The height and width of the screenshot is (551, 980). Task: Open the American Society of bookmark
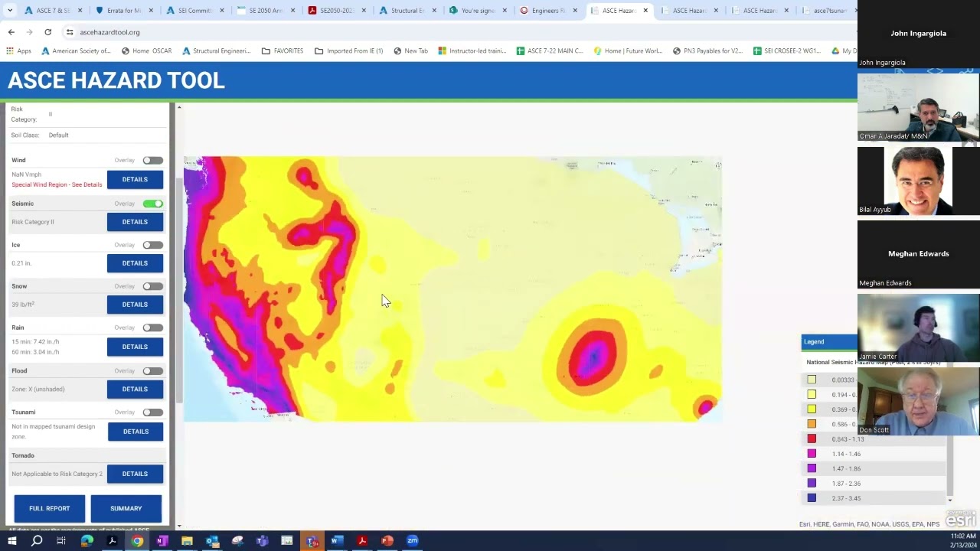click(77, 51)
